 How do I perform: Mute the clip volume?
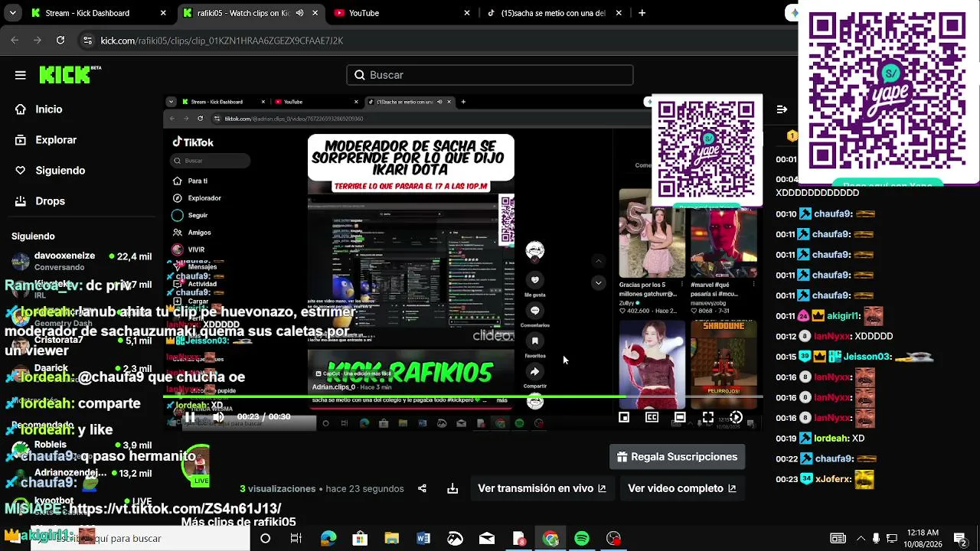[x=218, y=416]
